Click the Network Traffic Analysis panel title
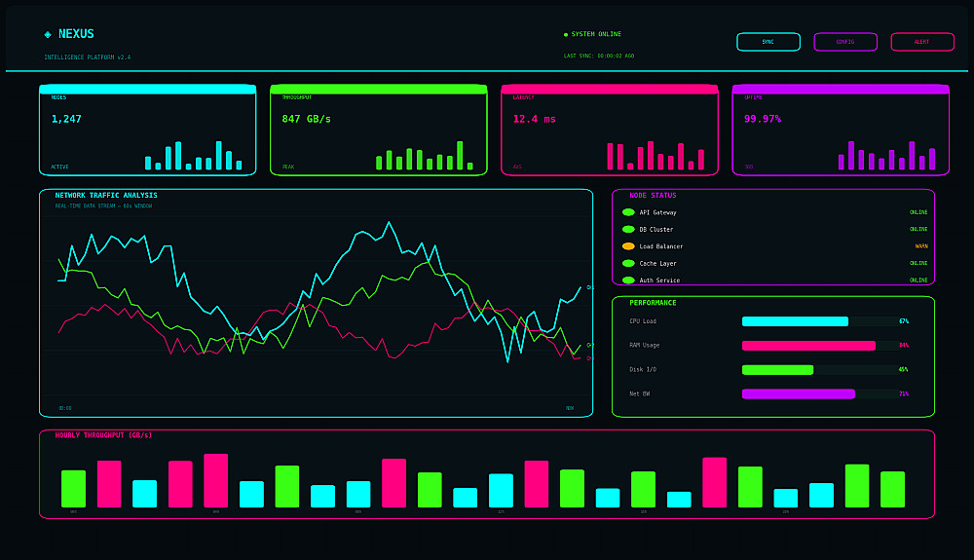Image resolution: width=974 pixels, height=560 pixels. coord(106,195)
